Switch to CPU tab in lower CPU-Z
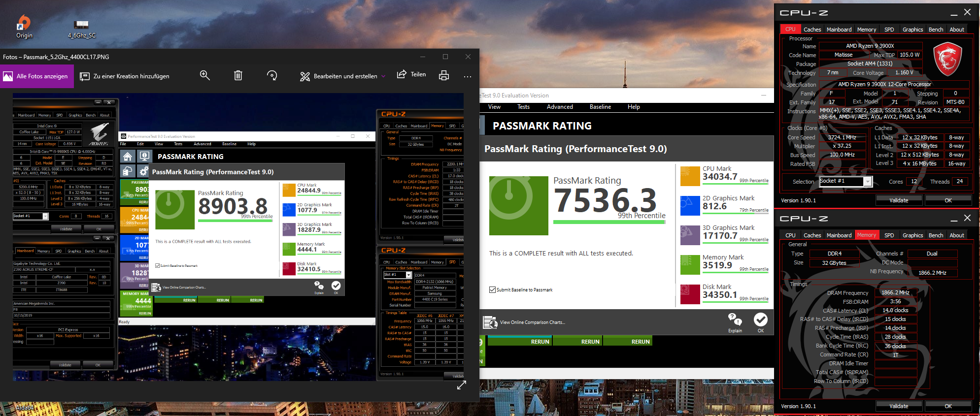Image resolution: width=980 pixels, height=416 pixels. (790, 235)
